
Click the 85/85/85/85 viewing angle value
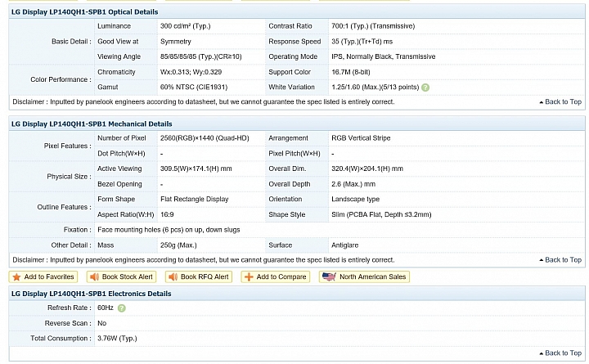click(200, 56)
